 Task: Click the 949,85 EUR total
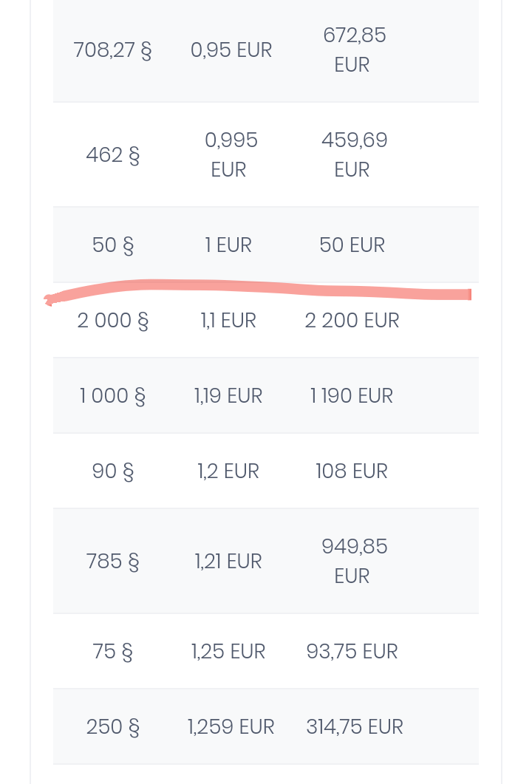tap(354, 561)
